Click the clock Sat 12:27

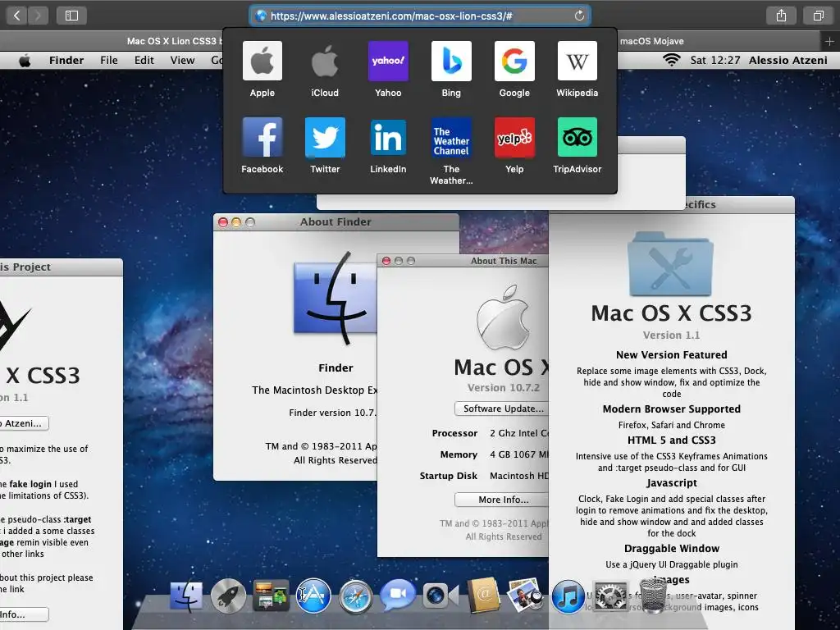[715, 60]
